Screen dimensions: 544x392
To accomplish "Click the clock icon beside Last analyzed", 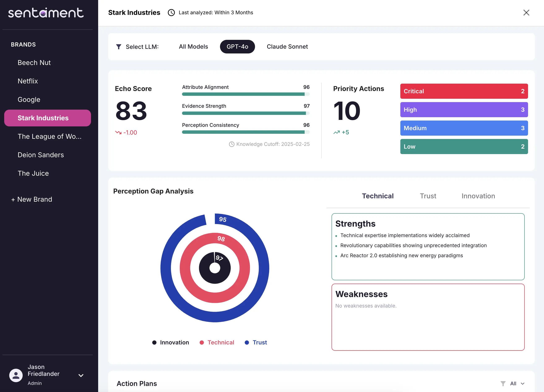I will coord(171,12).
